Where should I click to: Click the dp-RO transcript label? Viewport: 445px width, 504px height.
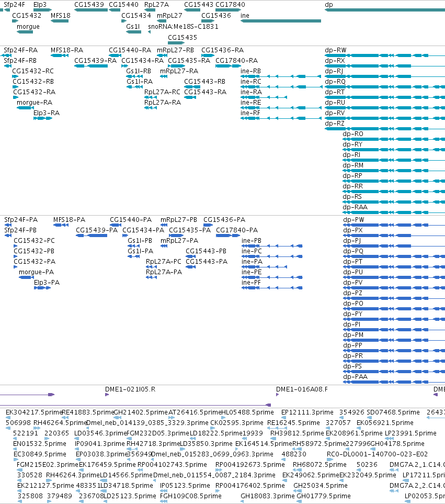tap(353, 134)
